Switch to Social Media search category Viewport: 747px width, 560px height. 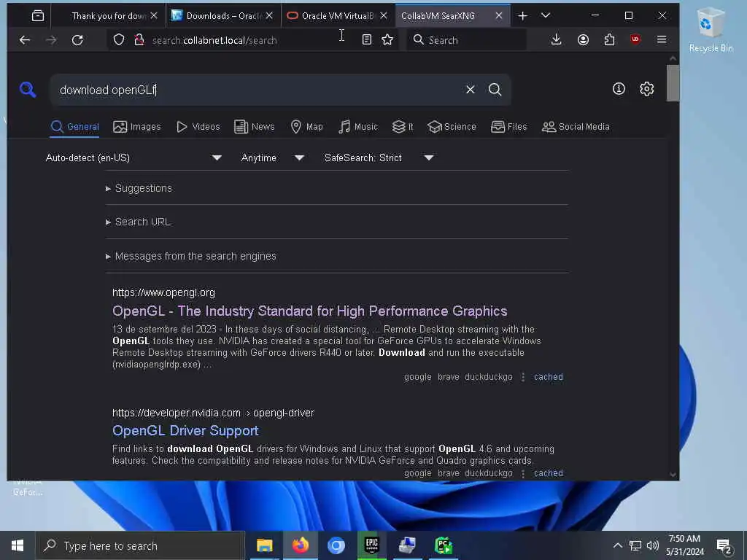pos(576,127)
